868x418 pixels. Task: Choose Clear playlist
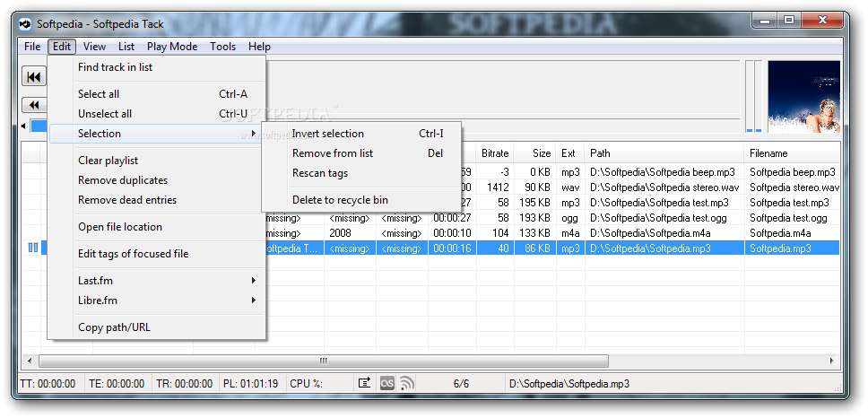point(157,161)
